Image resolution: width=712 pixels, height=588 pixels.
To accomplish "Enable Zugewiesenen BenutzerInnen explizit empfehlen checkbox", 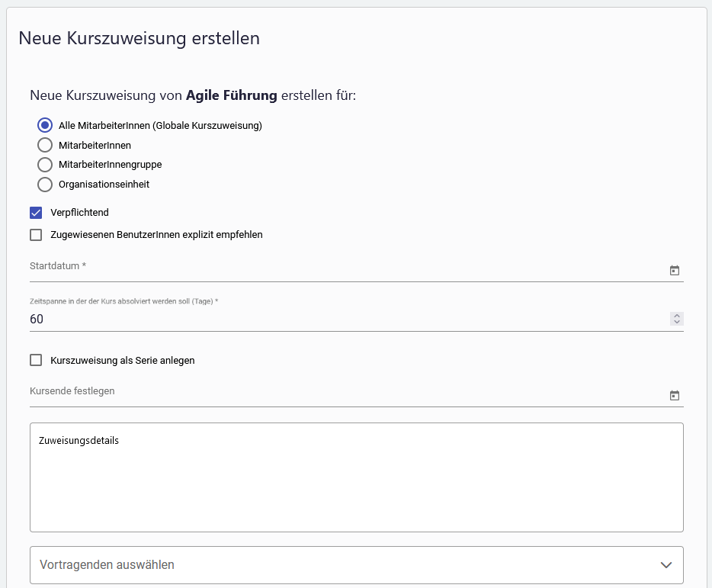I will (x=36, y=235).
